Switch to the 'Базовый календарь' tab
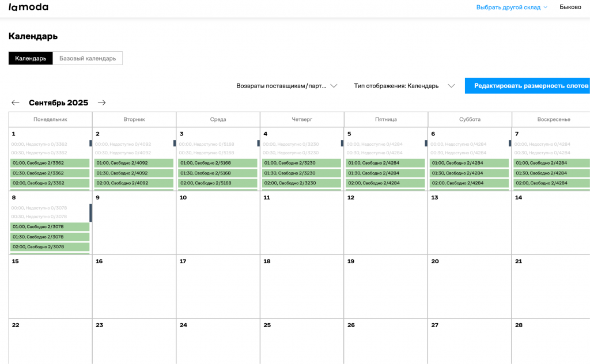590x364 pixels. click(x=88, y=58)
